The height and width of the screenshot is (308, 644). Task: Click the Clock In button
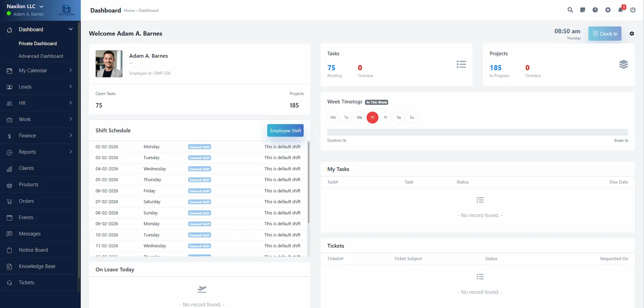pos(605,34)
